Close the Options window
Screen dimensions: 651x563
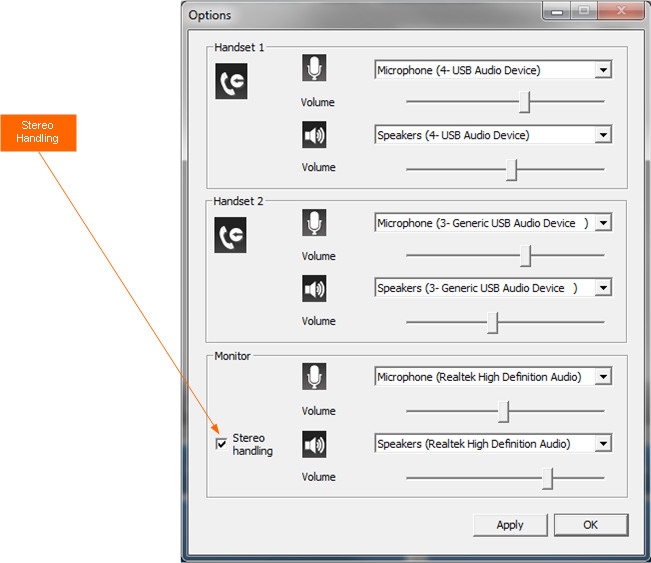(x=621, y=10)
